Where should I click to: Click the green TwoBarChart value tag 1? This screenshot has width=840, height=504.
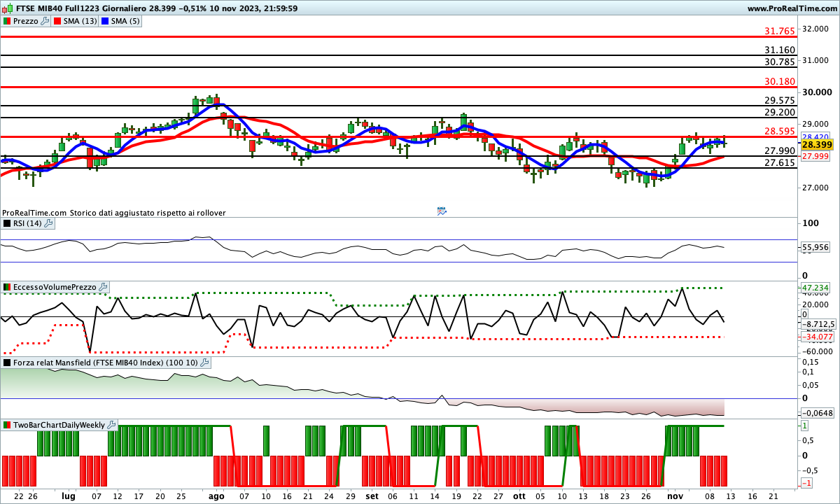[x=805, y=426]
